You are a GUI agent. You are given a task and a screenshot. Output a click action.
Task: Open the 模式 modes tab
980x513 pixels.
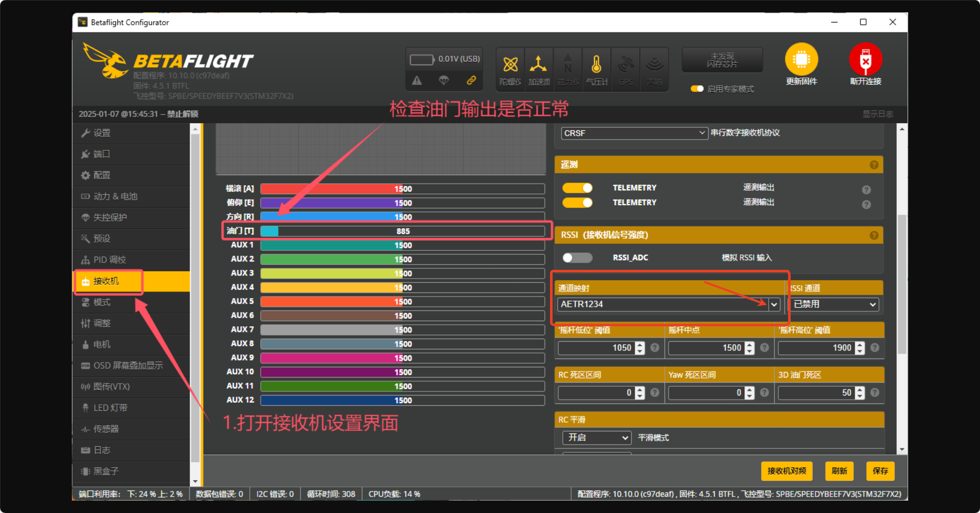pos(132,303)
